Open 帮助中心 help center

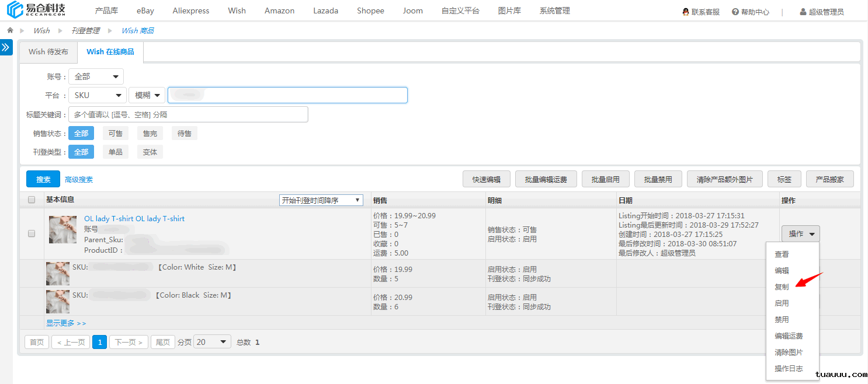point(751,12)
